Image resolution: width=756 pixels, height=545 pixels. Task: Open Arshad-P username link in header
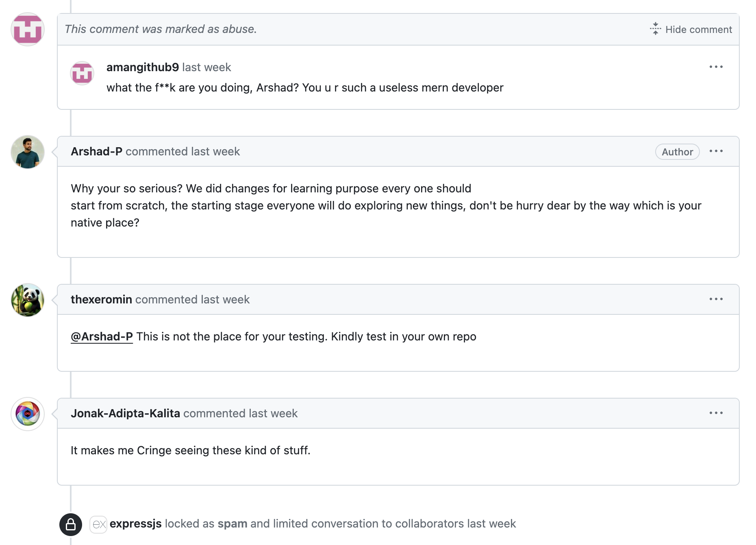(x=96, y=152)
